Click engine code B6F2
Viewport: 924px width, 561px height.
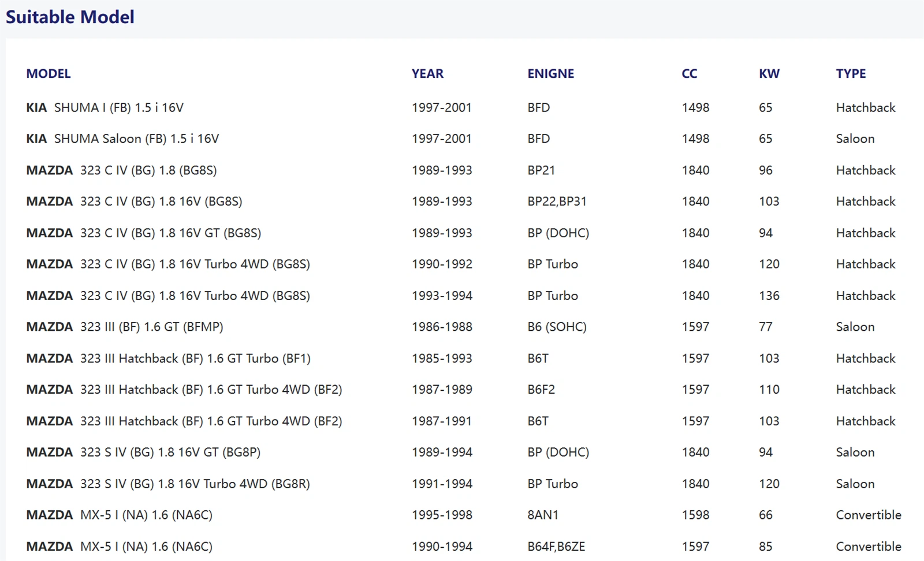(x=541, y=390)
